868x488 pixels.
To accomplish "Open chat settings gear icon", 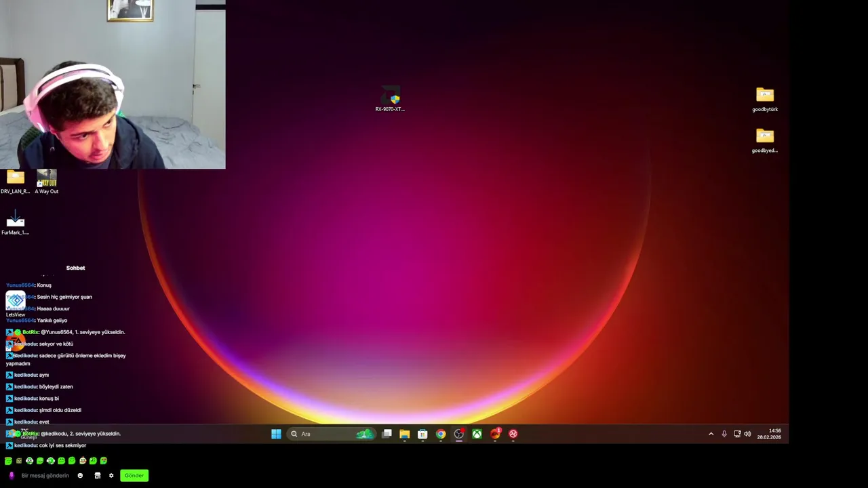I will pos(111,476).
